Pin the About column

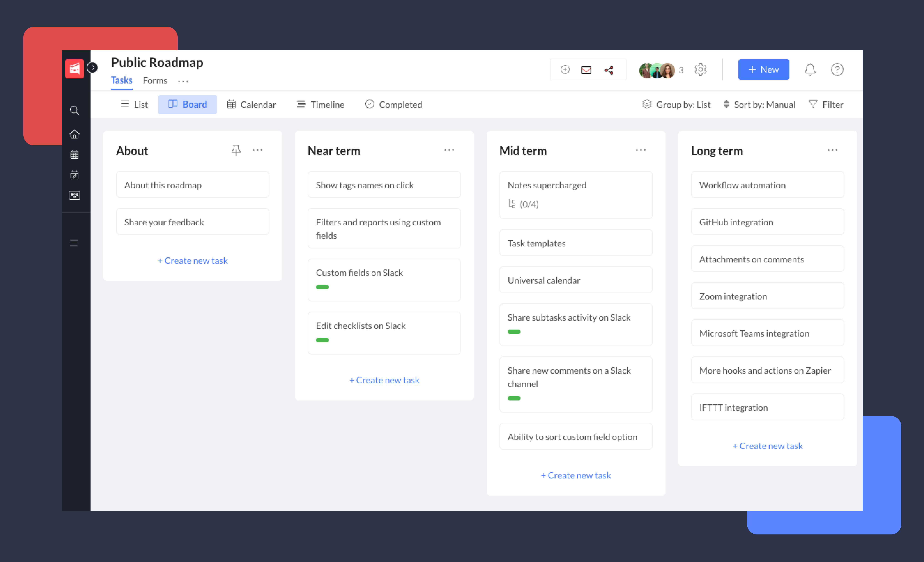pos(236,150)
